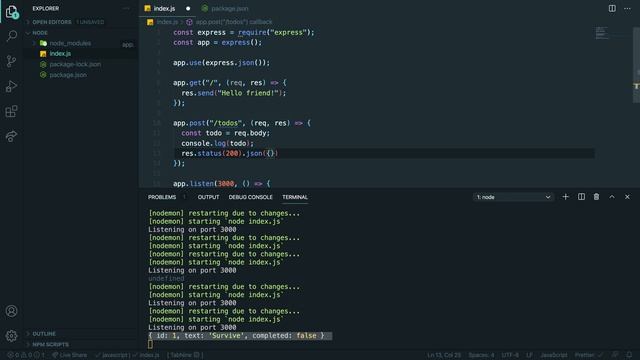Viewport: 640px width, 360px height.
Task: Open the terminal selector dropdown '1: node'
Action: pyautogui.click(x=513, y=197)
